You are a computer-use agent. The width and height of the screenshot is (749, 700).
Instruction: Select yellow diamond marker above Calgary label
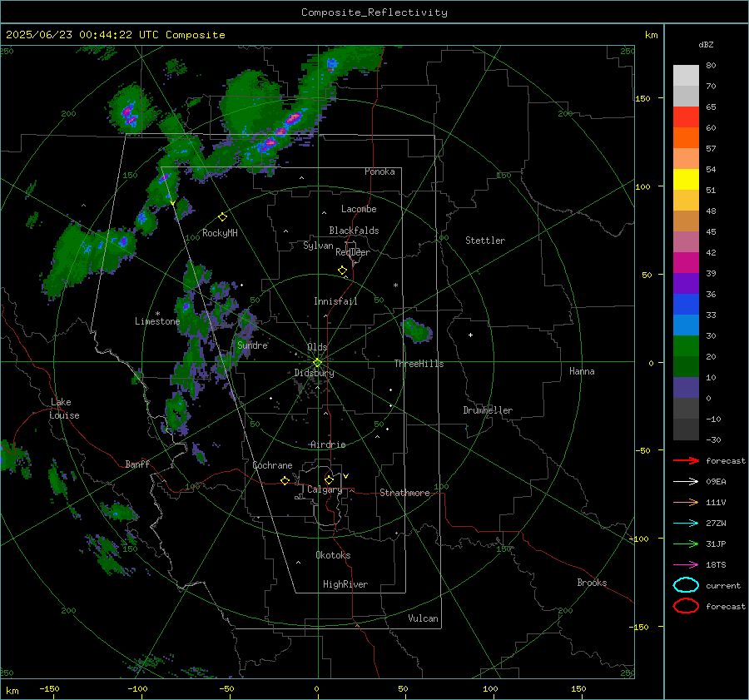tap(329, 479)
